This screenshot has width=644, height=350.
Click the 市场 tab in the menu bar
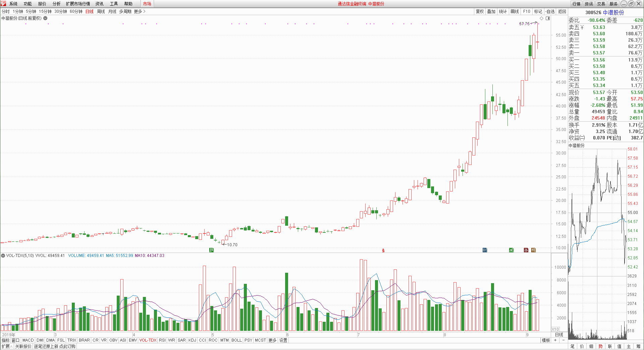pyautogui.click(x=147, y=4)
